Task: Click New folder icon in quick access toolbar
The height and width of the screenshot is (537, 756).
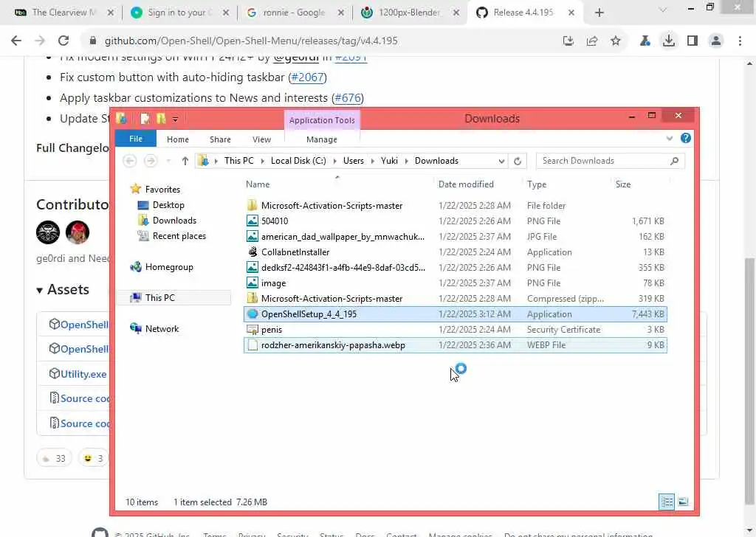Action: (161, 119)
